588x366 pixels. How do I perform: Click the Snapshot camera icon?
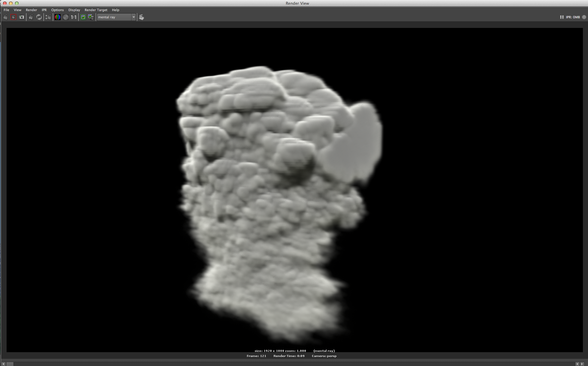pos(22,17)
